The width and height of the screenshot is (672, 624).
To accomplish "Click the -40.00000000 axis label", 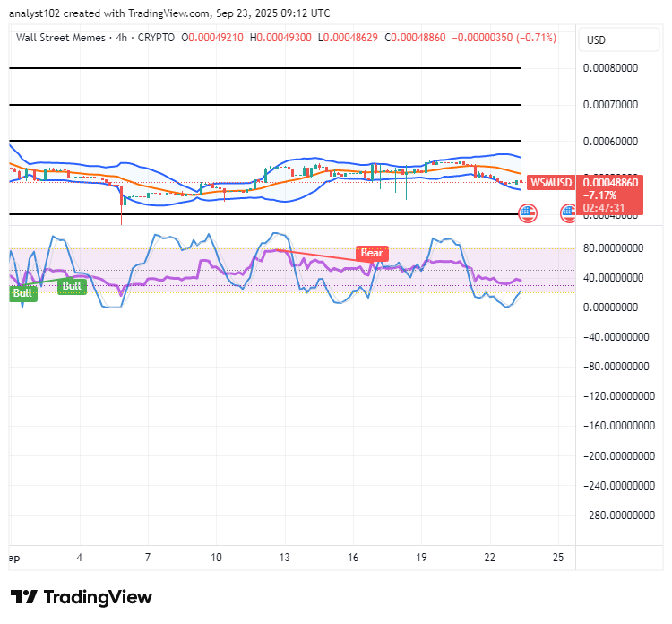I will tap(616, 337).
